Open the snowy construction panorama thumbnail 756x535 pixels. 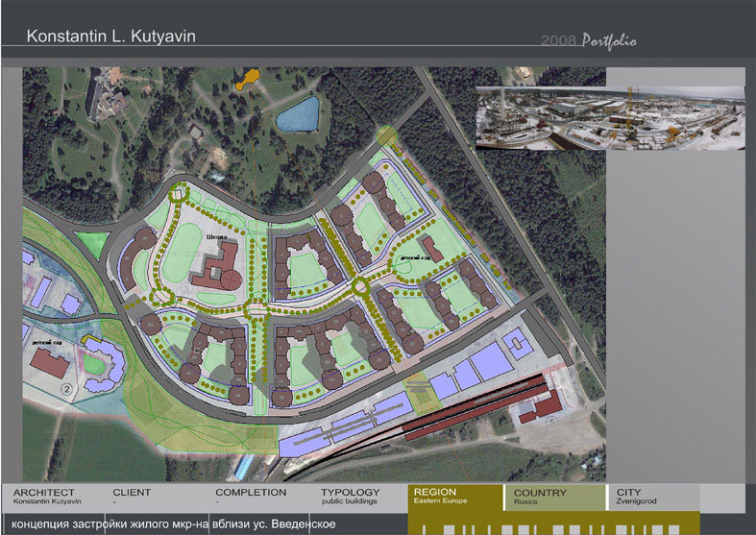coord(610,118)
